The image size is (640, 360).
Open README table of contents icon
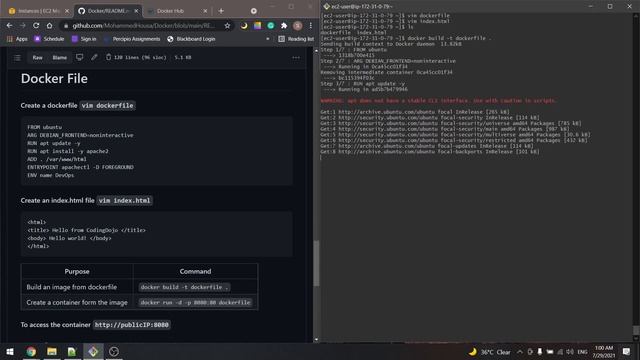click(17, 58)
